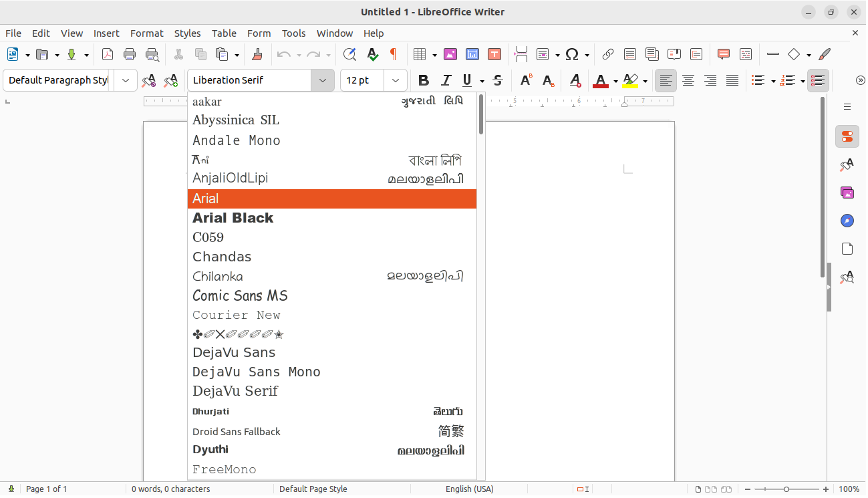Open the sidebar Gallery deck
The height and width of the screenshot is (498, 868).
847,193
